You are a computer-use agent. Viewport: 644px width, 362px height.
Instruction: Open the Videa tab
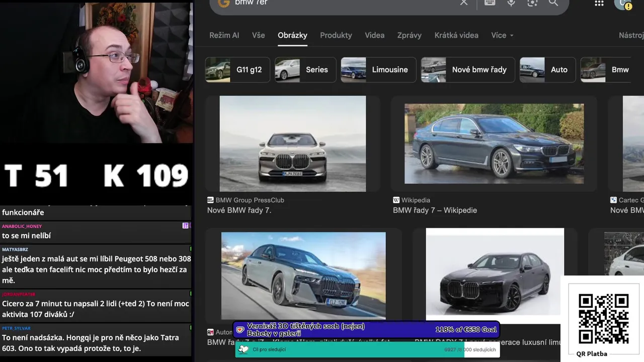click(375, 35)
